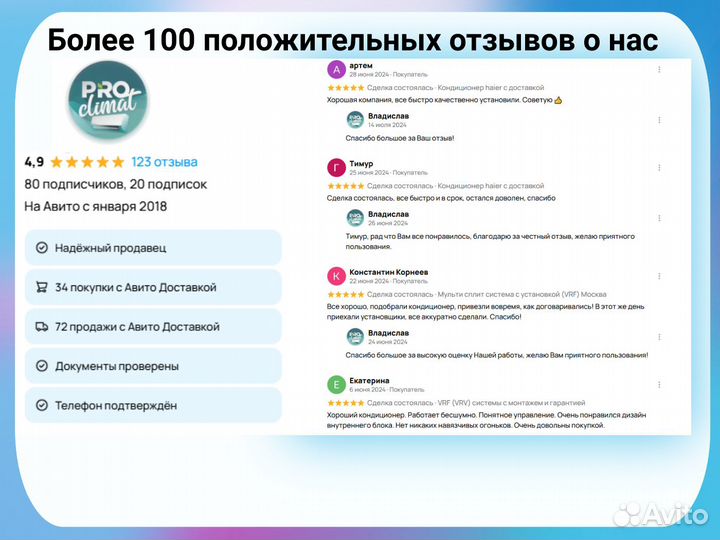Select the Документы проверены badge
Image resolution: width=720 pixels, height=540 pixels.
pos(153,366)
